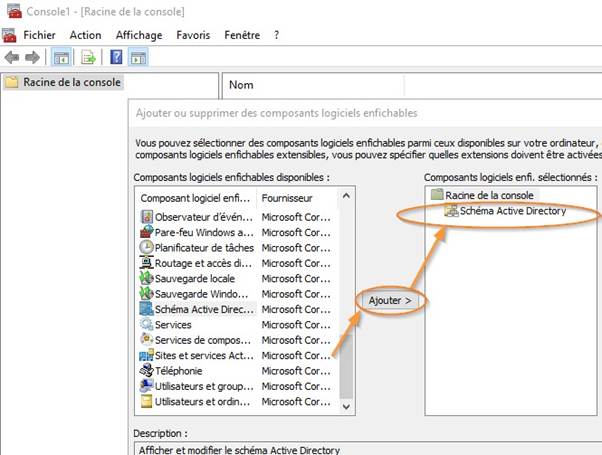Click Microsoft Cor... beside Téléphonie
This screenshot has width=602, height=455.
click(x=296, y=371)
